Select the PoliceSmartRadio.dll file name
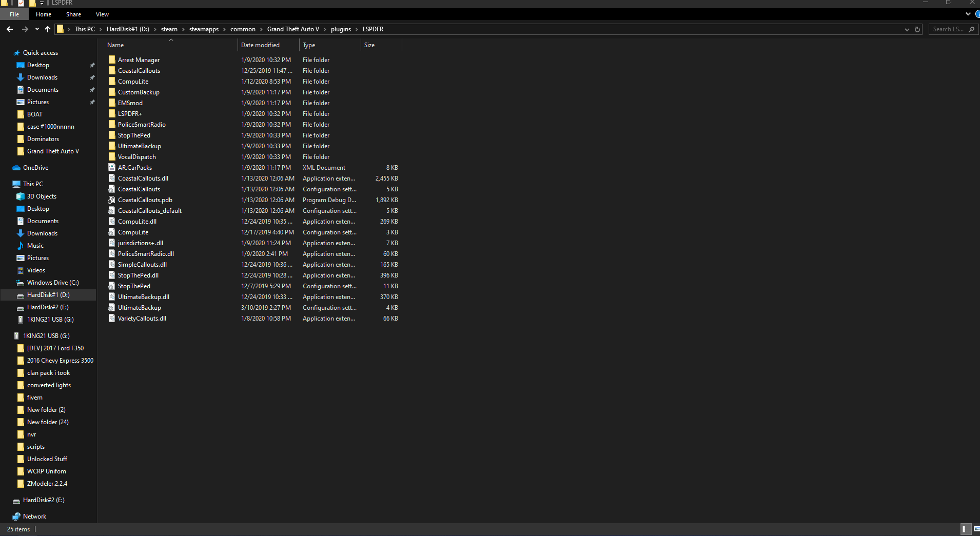 [x=146, y=254]
